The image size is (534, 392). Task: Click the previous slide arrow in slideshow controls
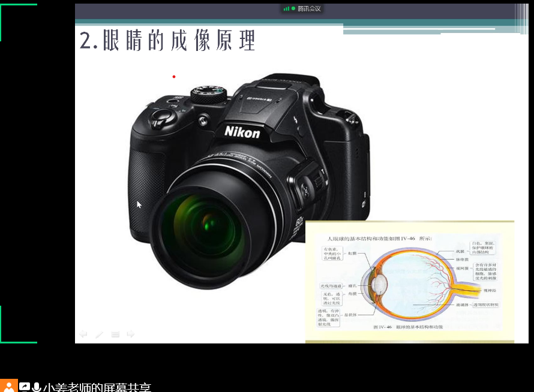coord(83,334)
